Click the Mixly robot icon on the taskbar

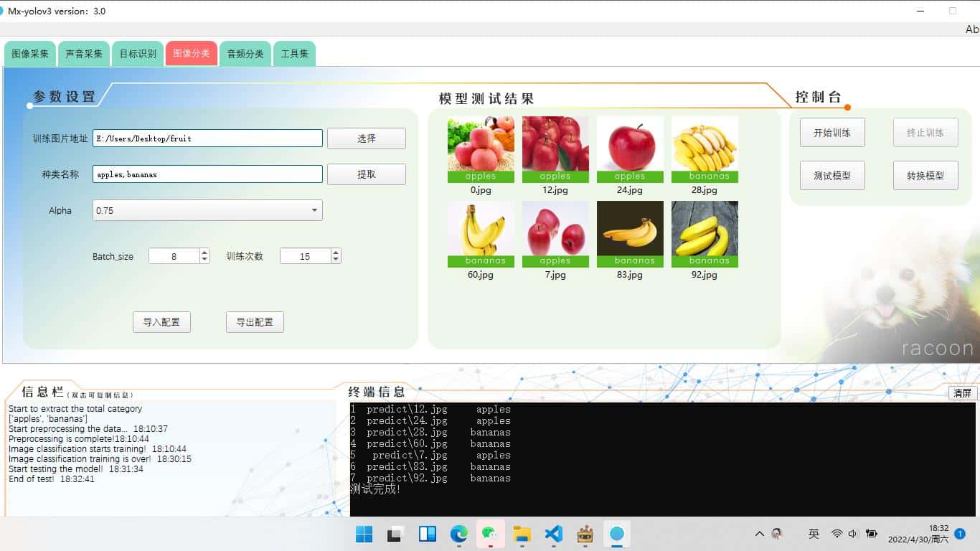585,534
